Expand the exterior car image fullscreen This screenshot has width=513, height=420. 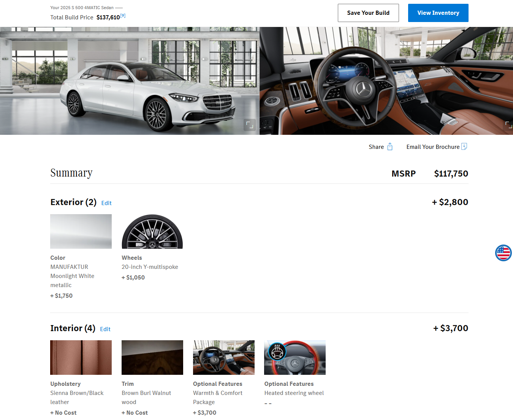(x=249, y=125)
